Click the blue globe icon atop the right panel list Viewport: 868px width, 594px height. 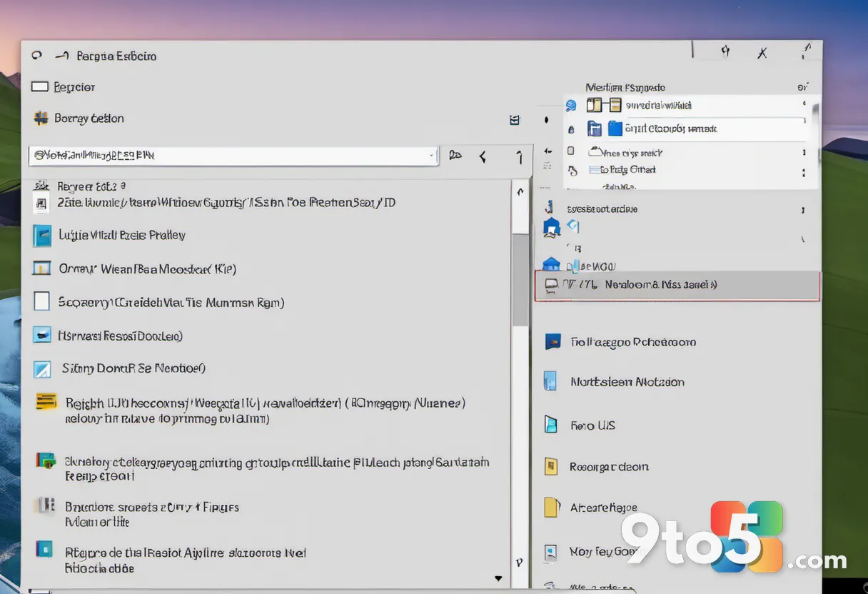click(x=570, y=106)
